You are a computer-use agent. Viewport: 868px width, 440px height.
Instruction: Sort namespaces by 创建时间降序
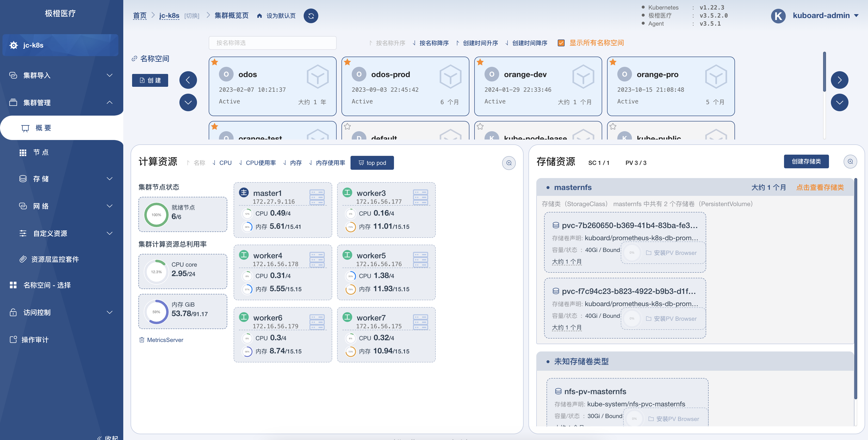click(526, 43)
